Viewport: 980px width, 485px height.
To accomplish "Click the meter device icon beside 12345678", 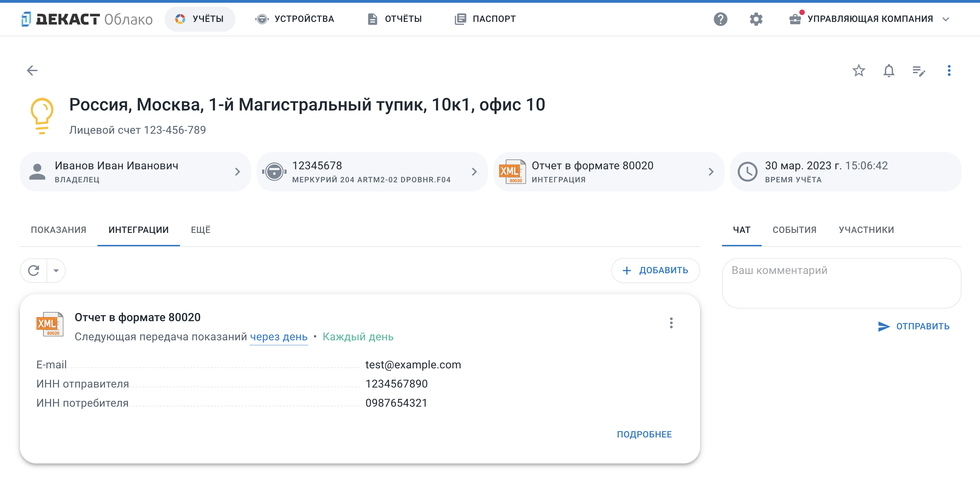I will point(274,172).
